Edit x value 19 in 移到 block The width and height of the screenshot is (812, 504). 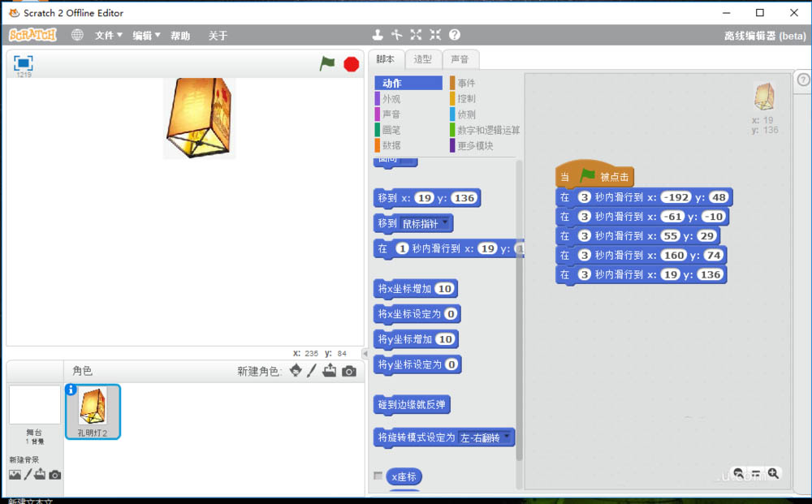tap(424, 198)
